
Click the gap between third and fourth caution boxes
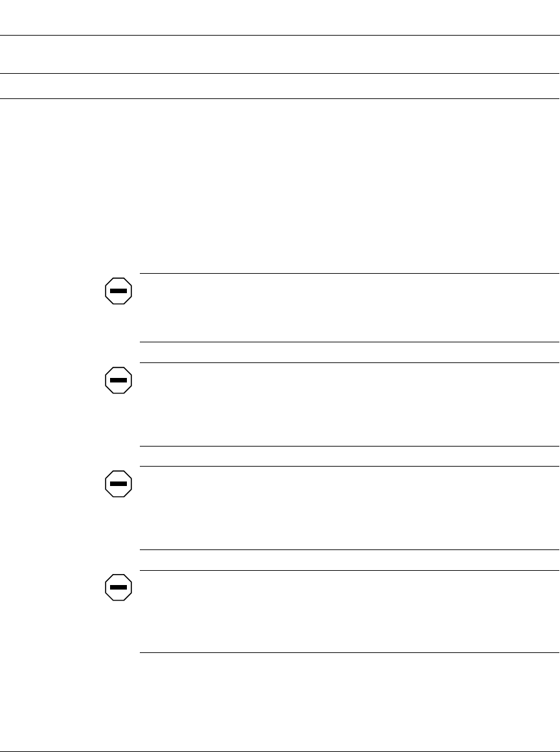(350, 560)
